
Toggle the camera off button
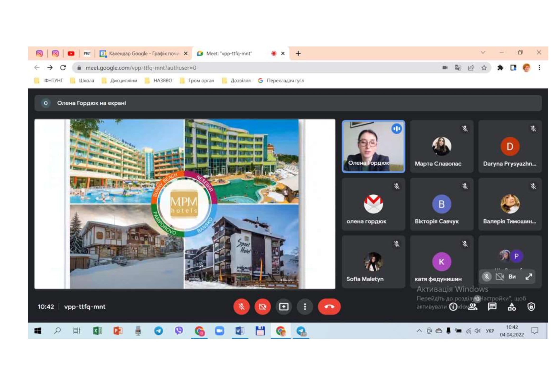click(262, 306)
